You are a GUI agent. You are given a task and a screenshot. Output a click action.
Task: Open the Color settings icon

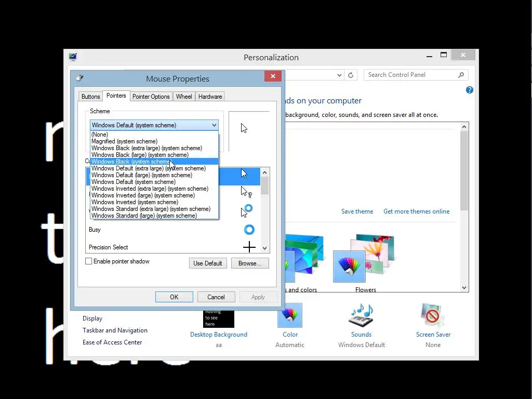[x=290, y=315]
